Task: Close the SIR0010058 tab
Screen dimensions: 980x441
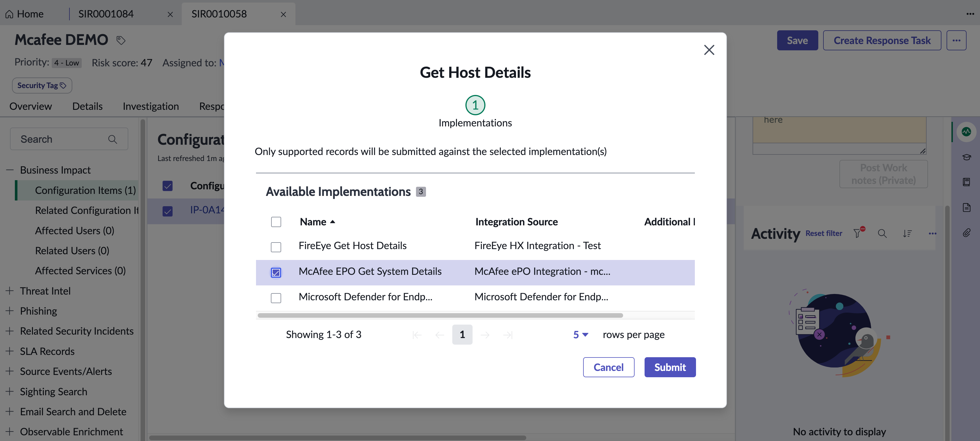Action: pyautogui.click(x=283, y=15)
